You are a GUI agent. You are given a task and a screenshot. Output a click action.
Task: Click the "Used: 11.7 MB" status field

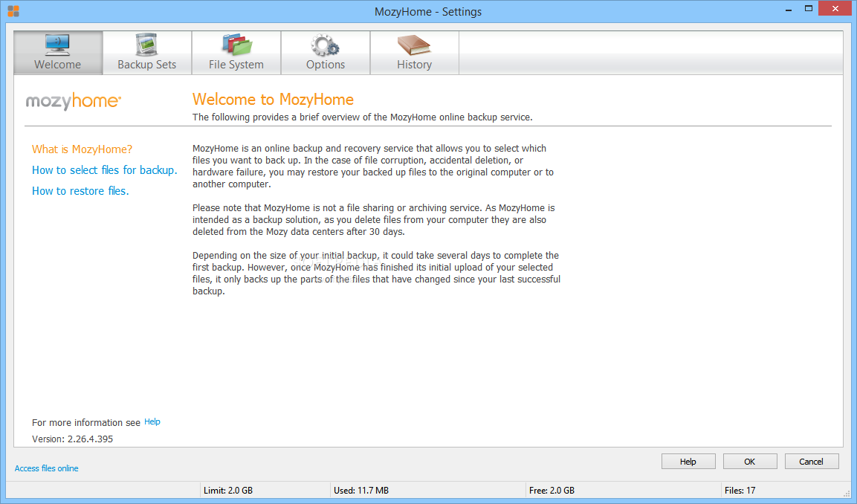click(360, 491)
